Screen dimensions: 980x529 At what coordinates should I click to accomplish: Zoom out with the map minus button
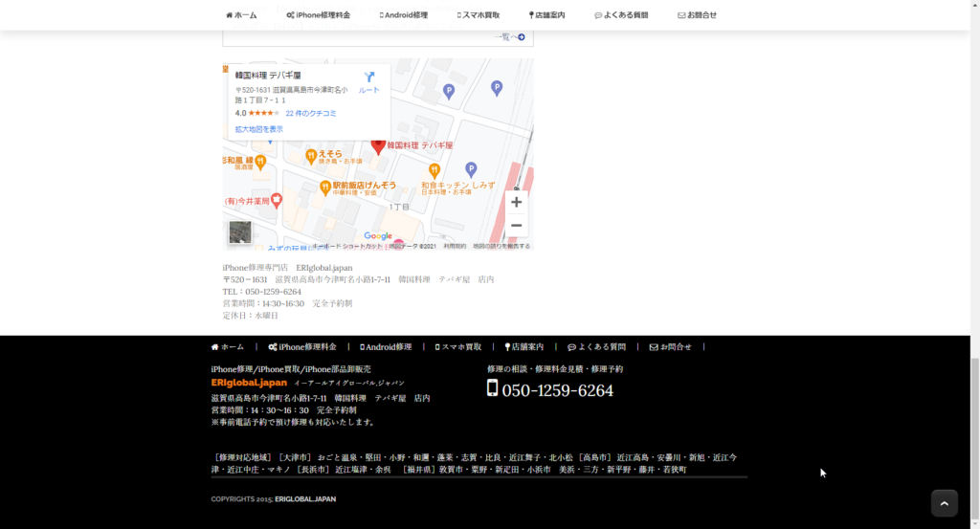516,226
